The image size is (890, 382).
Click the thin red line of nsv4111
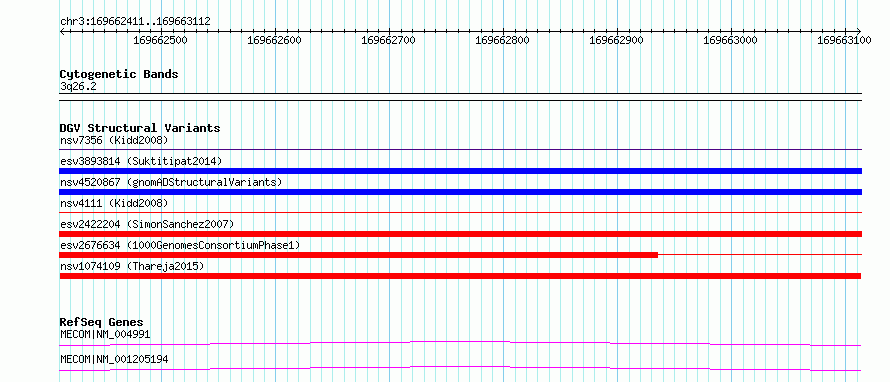coord(460,213)
